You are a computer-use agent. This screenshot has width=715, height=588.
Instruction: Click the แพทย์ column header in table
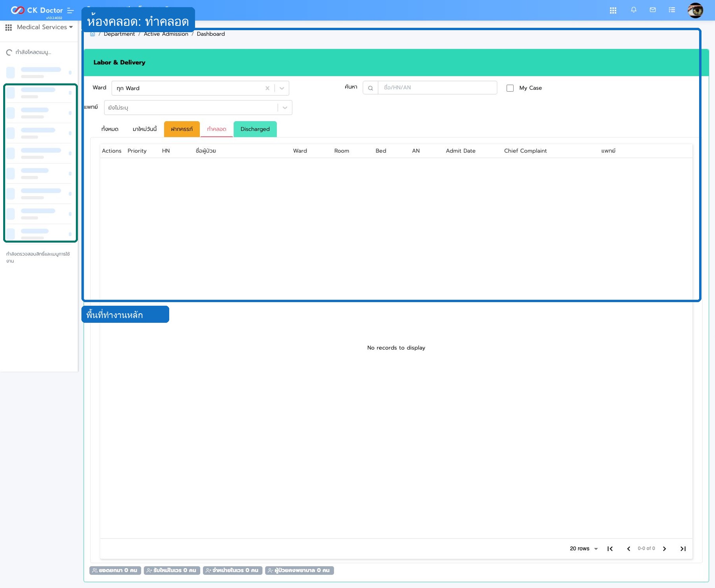pyautogui.click(x=608, y=151)
